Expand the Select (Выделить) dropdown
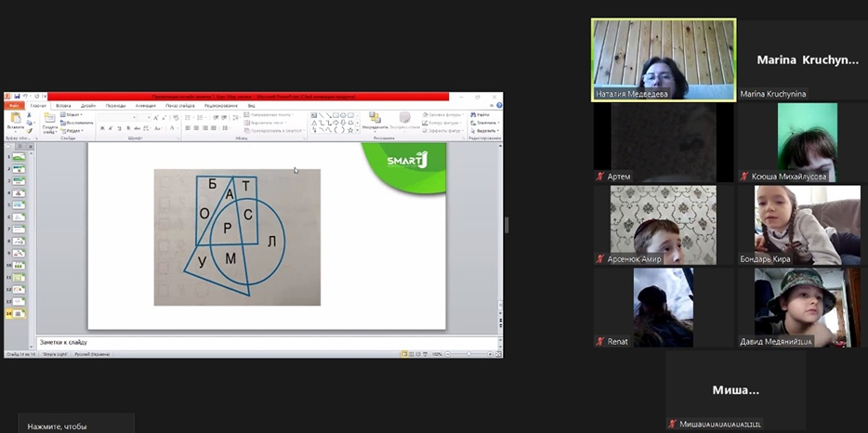The image size is (868, 433). [484, 130]
